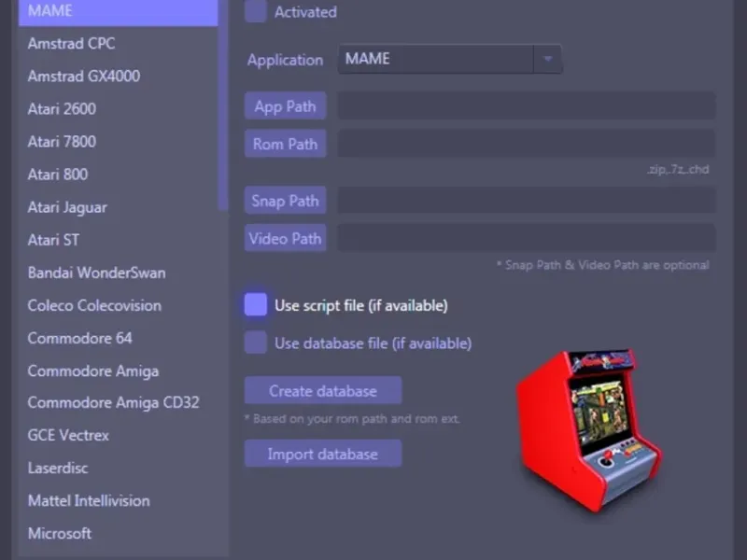Viewport: 747px width, 560px height.
Task: Select Bandai WonderSwan system
Action: (97, 273)
